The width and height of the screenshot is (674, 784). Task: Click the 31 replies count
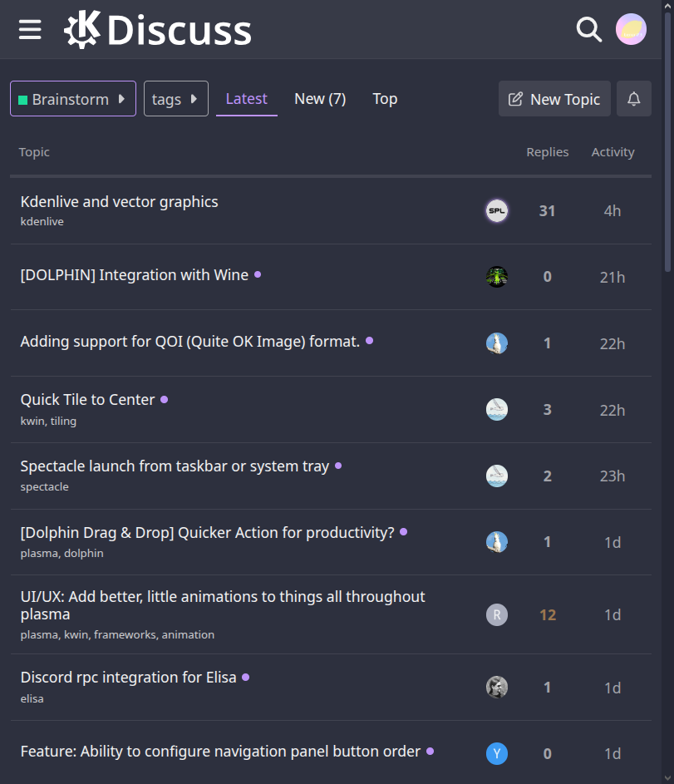point(547,210)
